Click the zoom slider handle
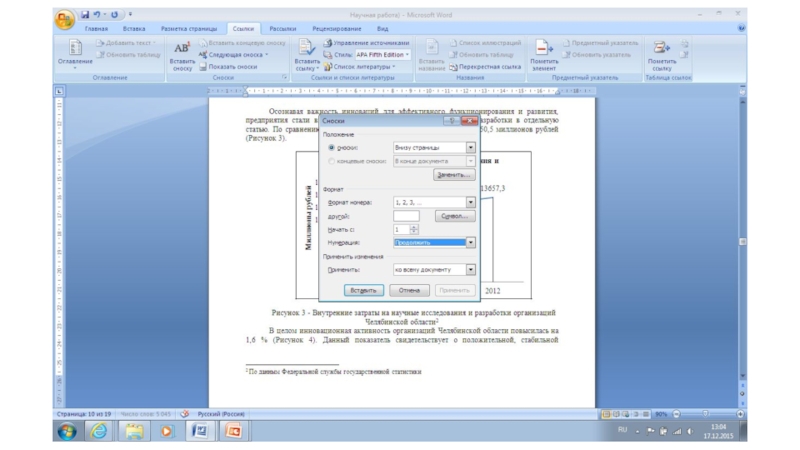 705,414
